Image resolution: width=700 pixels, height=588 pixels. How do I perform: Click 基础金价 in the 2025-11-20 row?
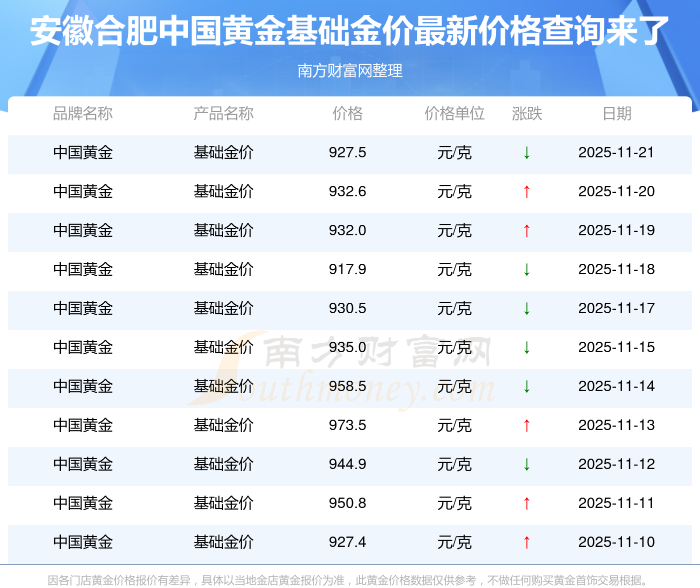click(x=223, y=191)
